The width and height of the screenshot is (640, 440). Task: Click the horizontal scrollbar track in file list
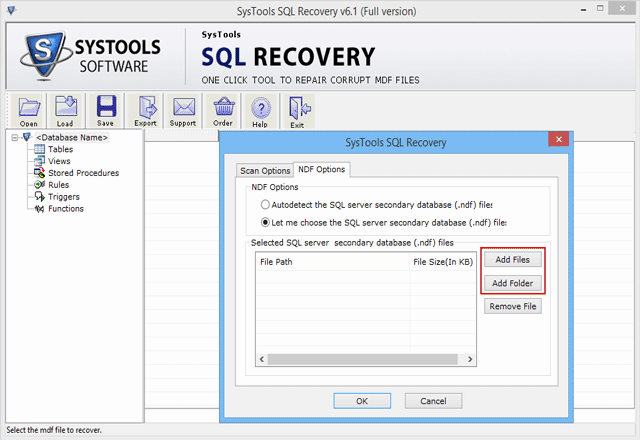362,359
